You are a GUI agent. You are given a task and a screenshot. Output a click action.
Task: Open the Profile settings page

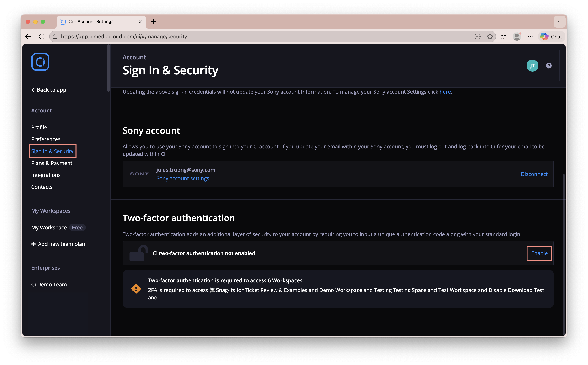point(39,127)
